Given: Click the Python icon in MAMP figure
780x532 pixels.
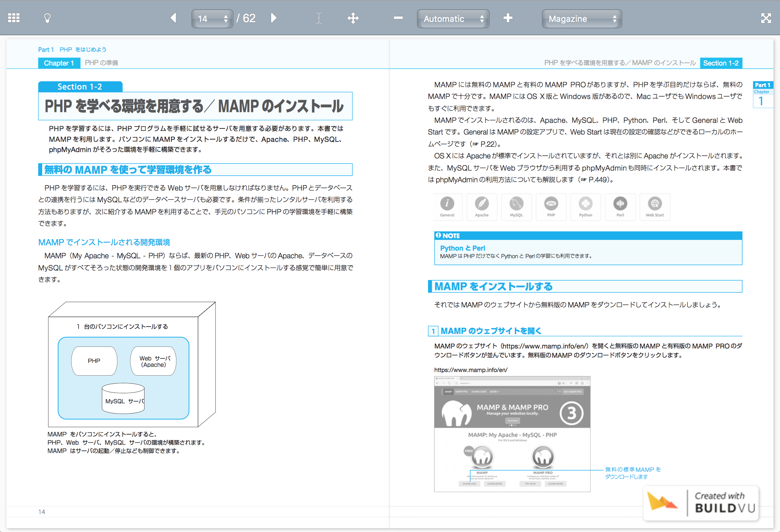Looking at the screenshot, I should pyautogui.click(x=586, y=207).
